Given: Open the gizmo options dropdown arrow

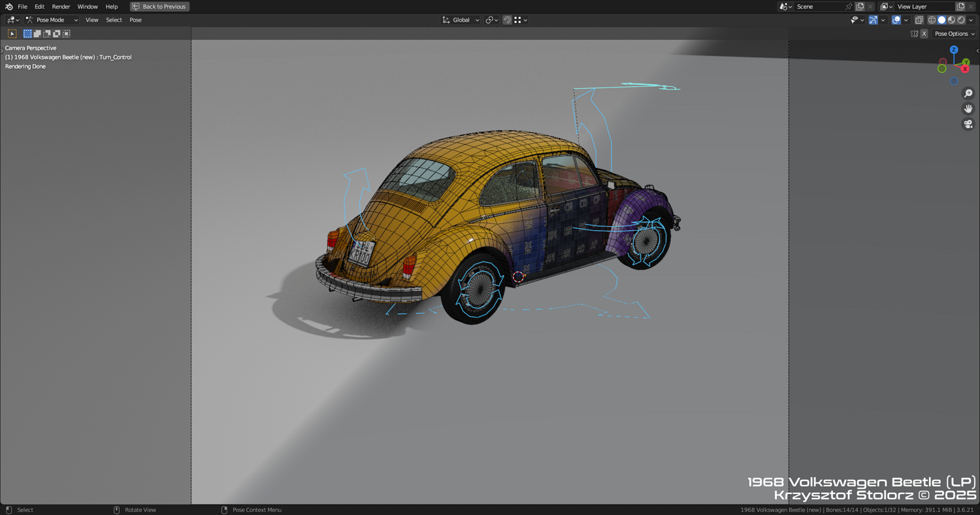Looking at the screenshot, I should click(x=883, y=20).
